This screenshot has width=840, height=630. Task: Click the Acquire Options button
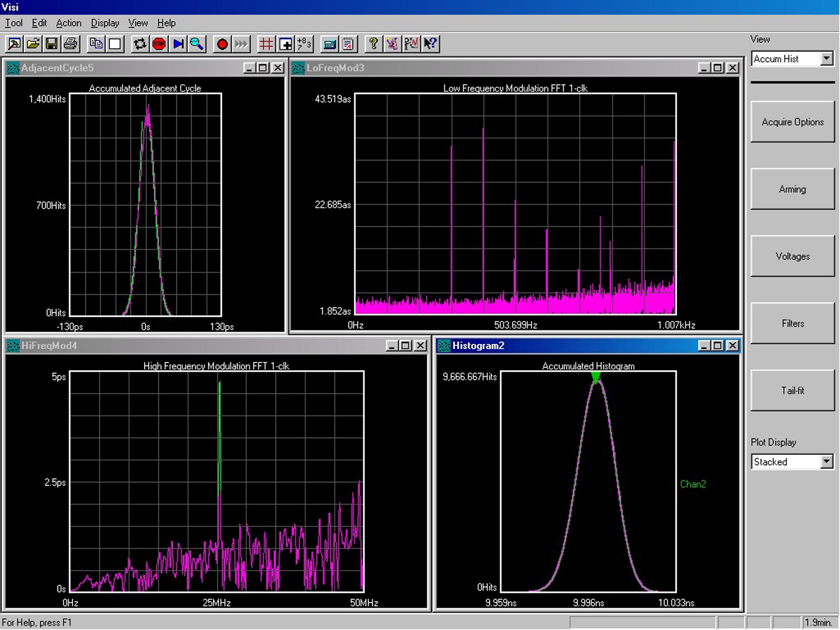click(792, 122)
